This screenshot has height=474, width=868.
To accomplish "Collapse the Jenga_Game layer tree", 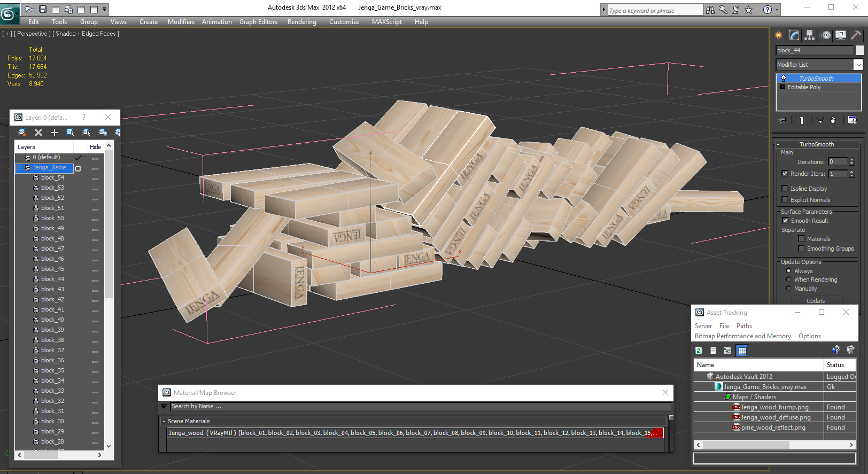I will pyautogui.click(x=20, y=168).
